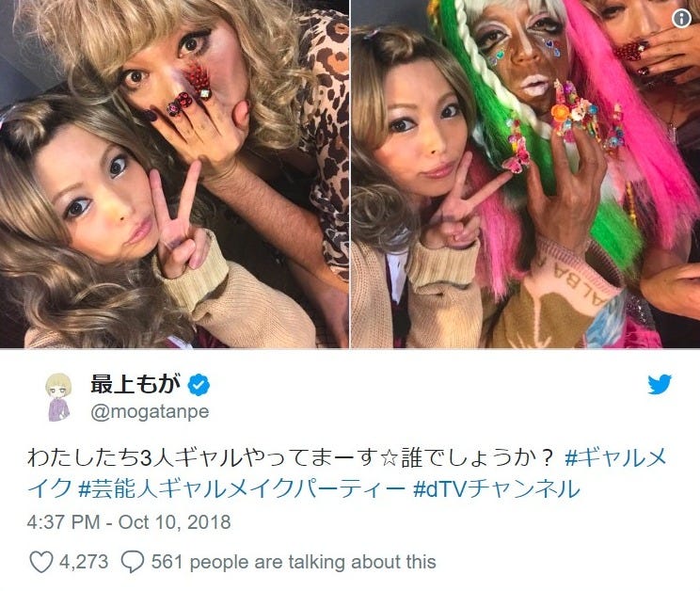Click the 4,273 likes count
The image size is (700, 591).
coord(84,562)
